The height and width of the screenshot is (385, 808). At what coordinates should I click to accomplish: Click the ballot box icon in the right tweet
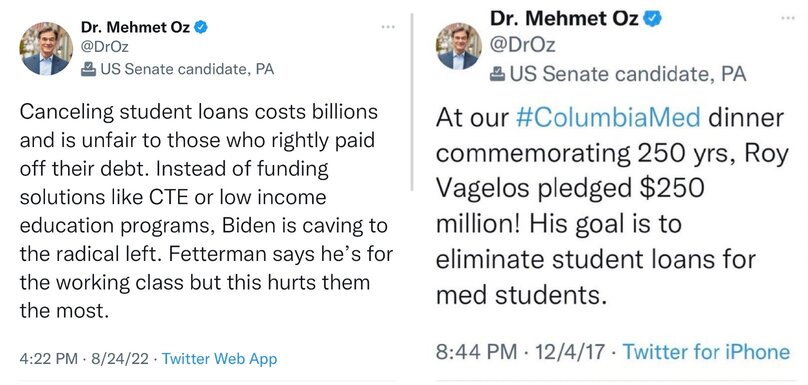click(x=497, y=75)
